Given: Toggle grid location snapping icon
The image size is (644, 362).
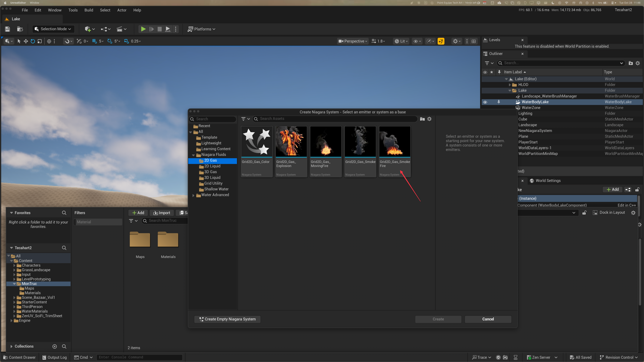Looking at the screenshot, I should pyautogui.click(x=94, y=41).
